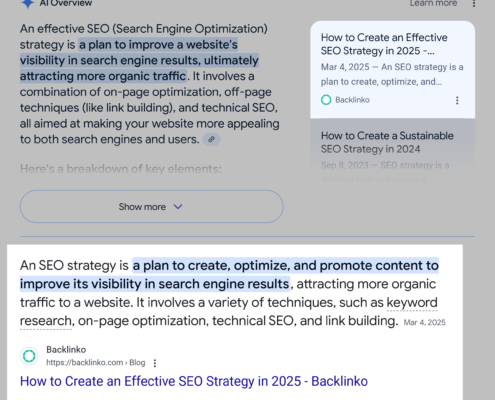Click the underlined 'research' term
Viewport: 495px width, 400px height.
pos(46,321)
